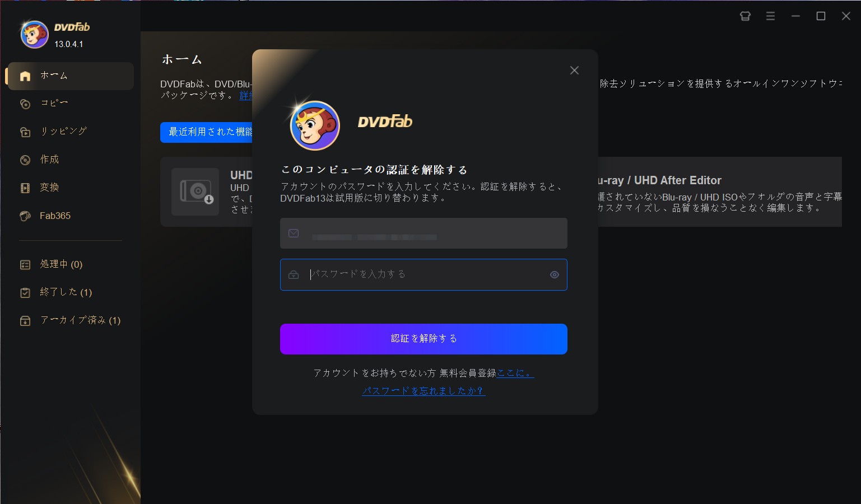Show the 処理中 (0) task list

coord(70,265)
